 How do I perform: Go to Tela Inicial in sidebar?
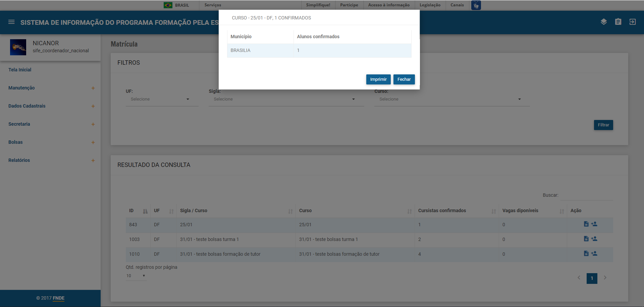pyautogui.click(x=20, y=70)
